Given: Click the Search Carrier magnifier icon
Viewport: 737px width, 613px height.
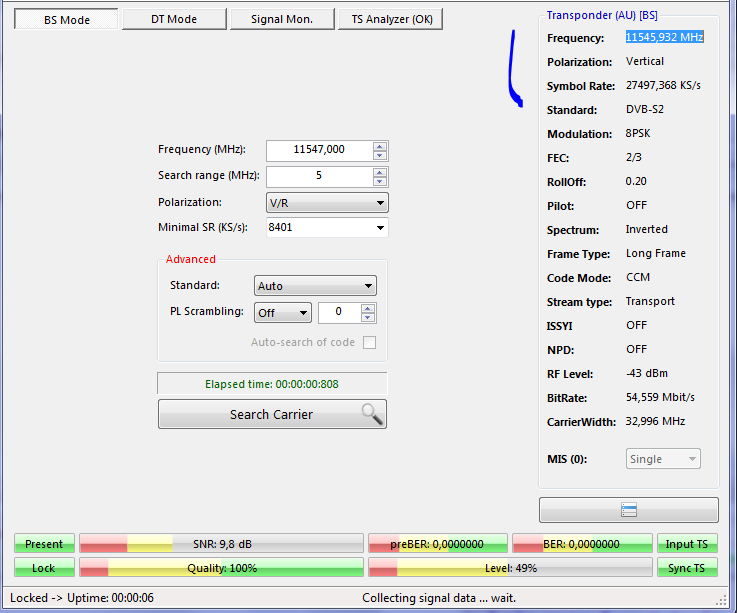Looking at the screenshot, I should point(371,414).
